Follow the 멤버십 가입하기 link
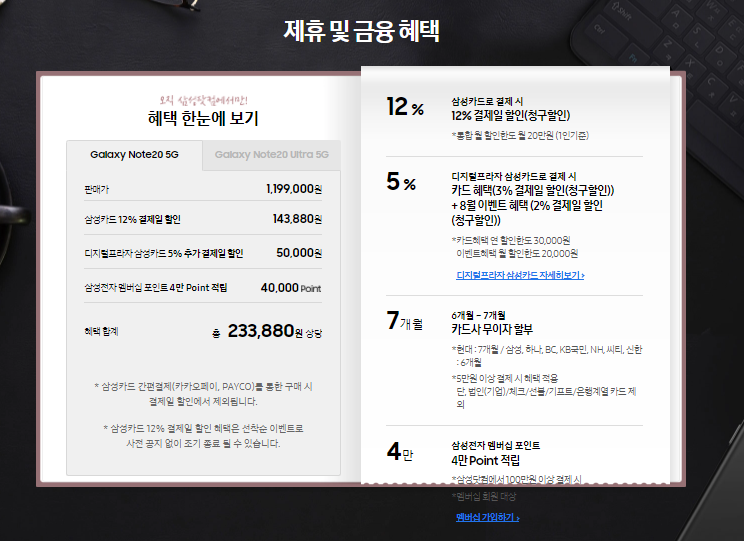 (x=488, y=517)
